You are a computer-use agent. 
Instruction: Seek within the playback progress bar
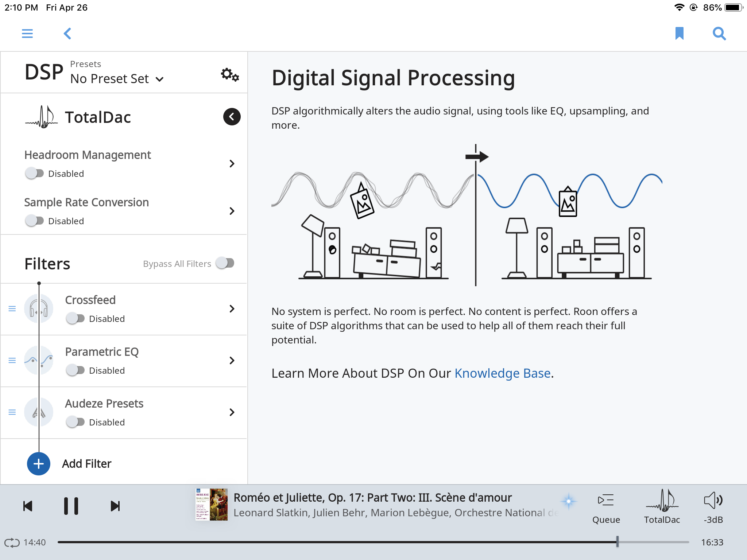(373, 542)
